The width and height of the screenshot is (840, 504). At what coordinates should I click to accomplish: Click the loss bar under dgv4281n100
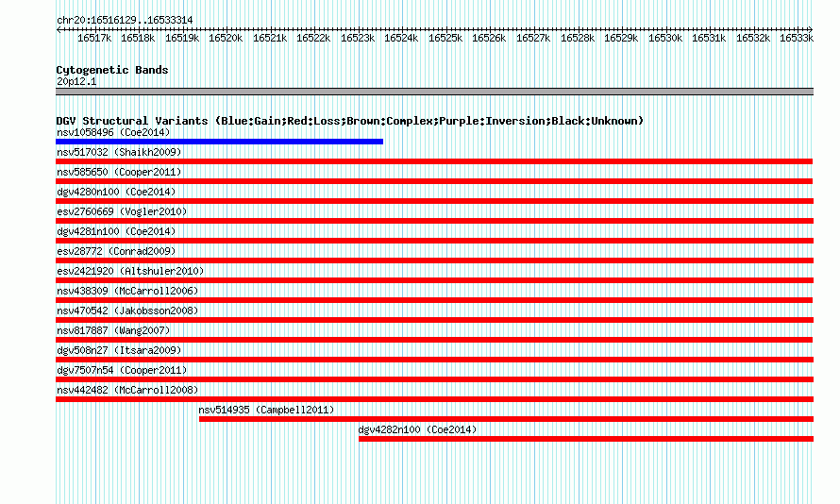point(434,241)
